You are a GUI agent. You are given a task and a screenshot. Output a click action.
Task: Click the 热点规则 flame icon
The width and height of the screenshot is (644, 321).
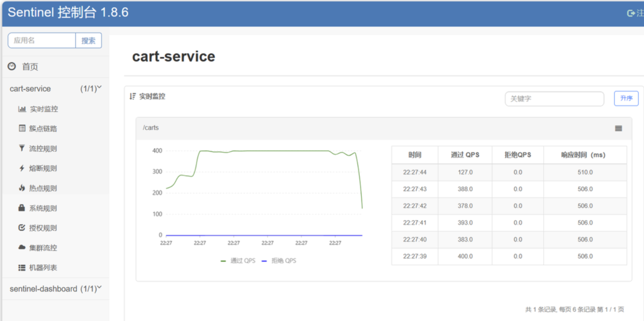[x=22, y=188]
